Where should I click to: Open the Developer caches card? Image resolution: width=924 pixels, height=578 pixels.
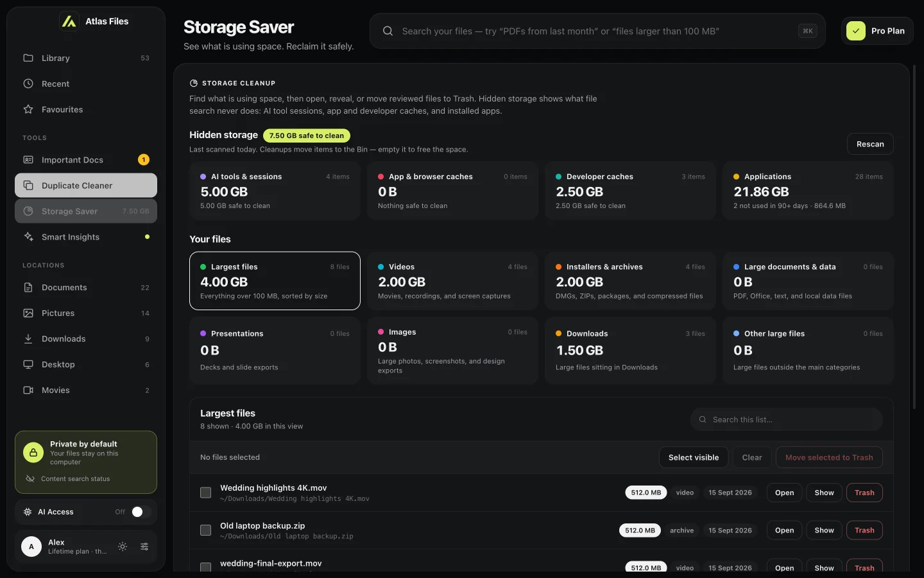click(x=630, y=191)
